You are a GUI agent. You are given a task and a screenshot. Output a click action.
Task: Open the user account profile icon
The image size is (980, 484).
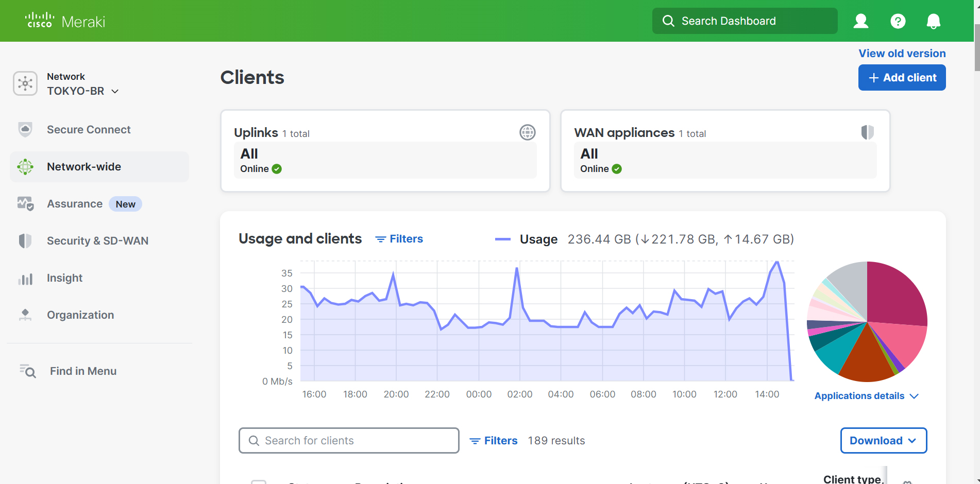[x=861, y=21]
